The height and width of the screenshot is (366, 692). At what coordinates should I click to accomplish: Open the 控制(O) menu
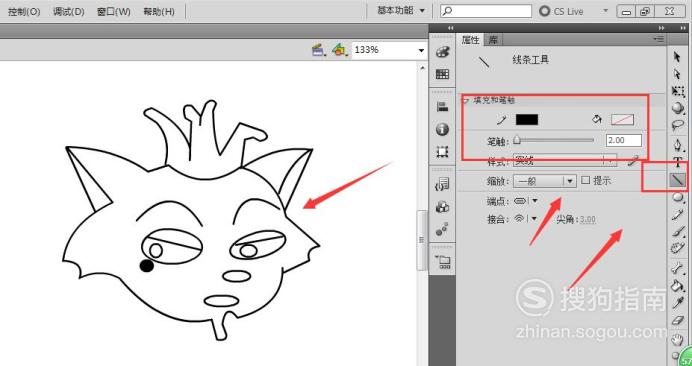pyautogui.click(x=24, y=12)
